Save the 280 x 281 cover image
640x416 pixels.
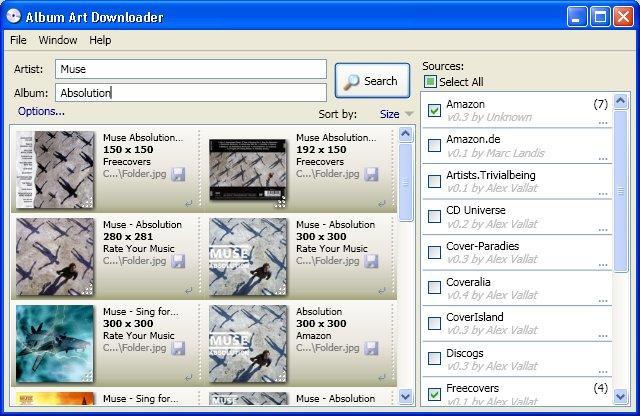point(178,261)
